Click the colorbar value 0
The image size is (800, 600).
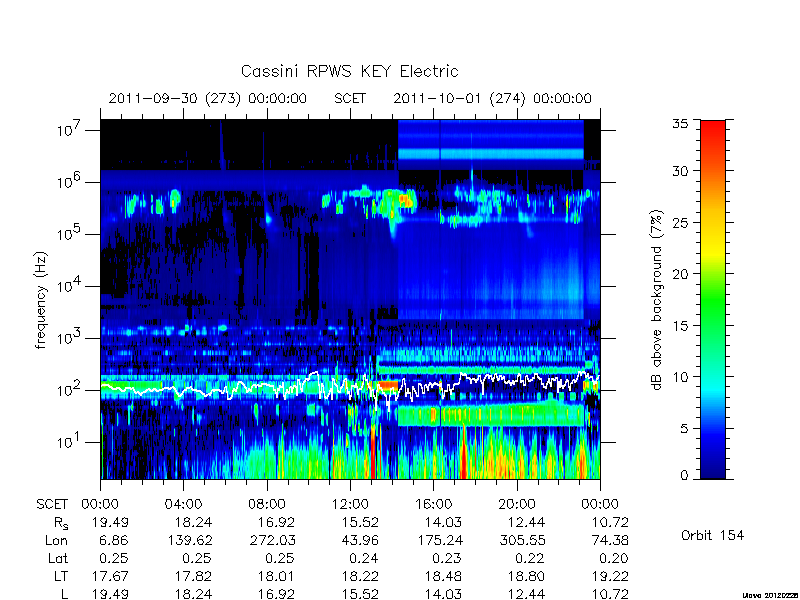coord(684,475)
